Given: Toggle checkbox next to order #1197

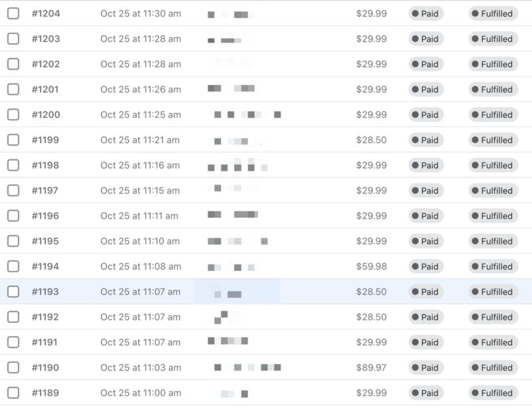Looking at the screenshot, I should [13, 190].
